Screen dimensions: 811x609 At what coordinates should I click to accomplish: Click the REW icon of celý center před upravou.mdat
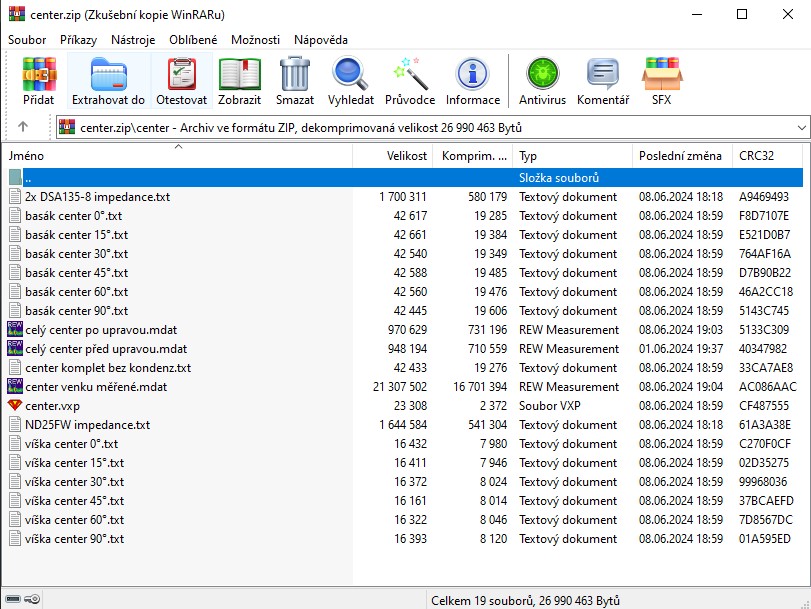tap(15, 349)
